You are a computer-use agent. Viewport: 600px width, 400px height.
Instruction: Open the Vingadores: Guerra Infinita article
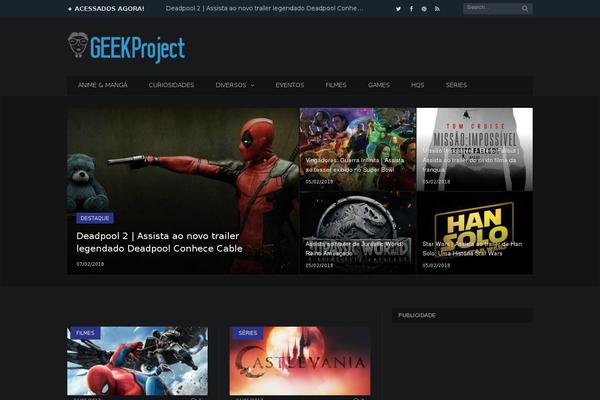(355, 165)
